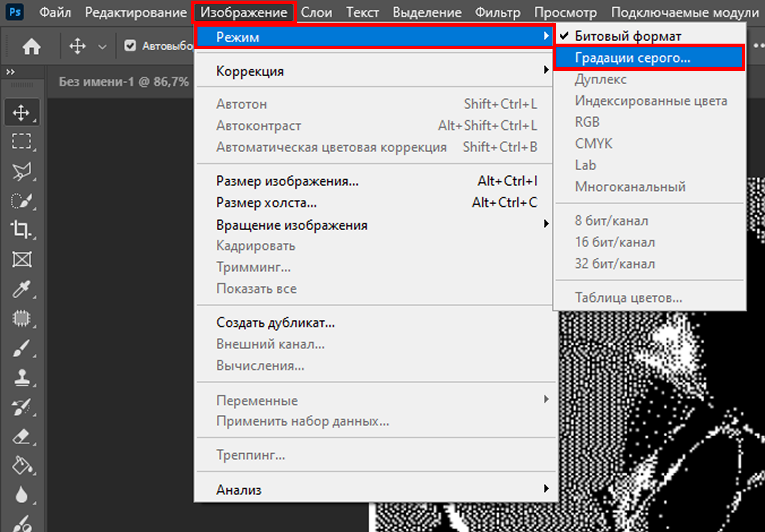Toggle the checked Битовый формат mode

coord(649,36)
